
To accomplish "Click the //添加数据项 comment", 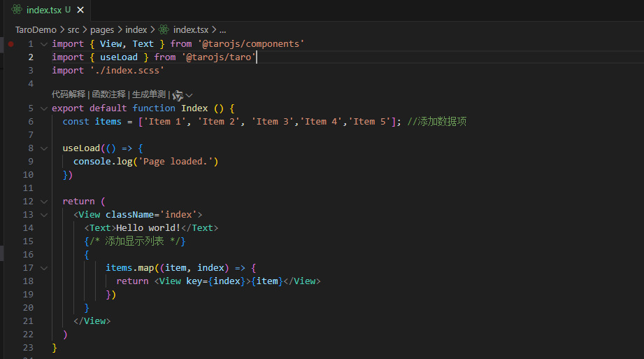I will coord(436,122).
